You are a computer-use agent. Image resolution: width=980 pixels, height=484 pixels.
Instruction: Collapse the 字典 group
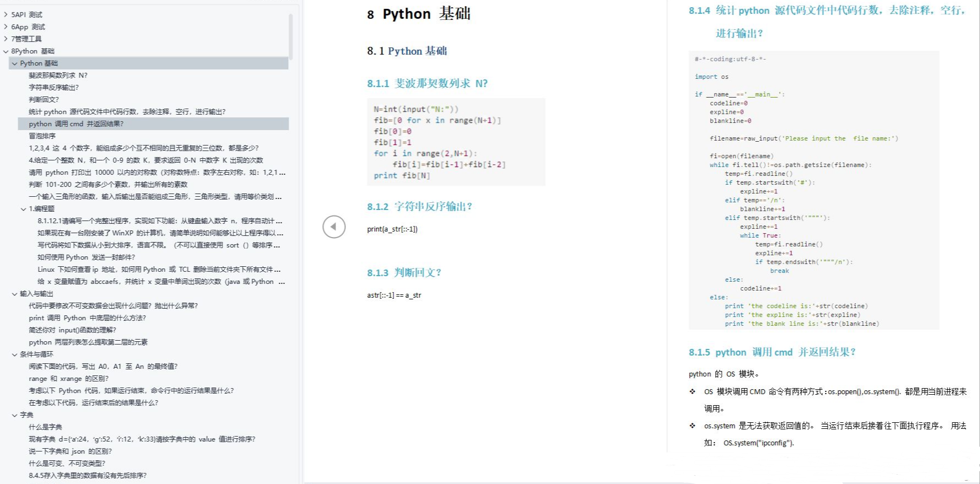15,415
